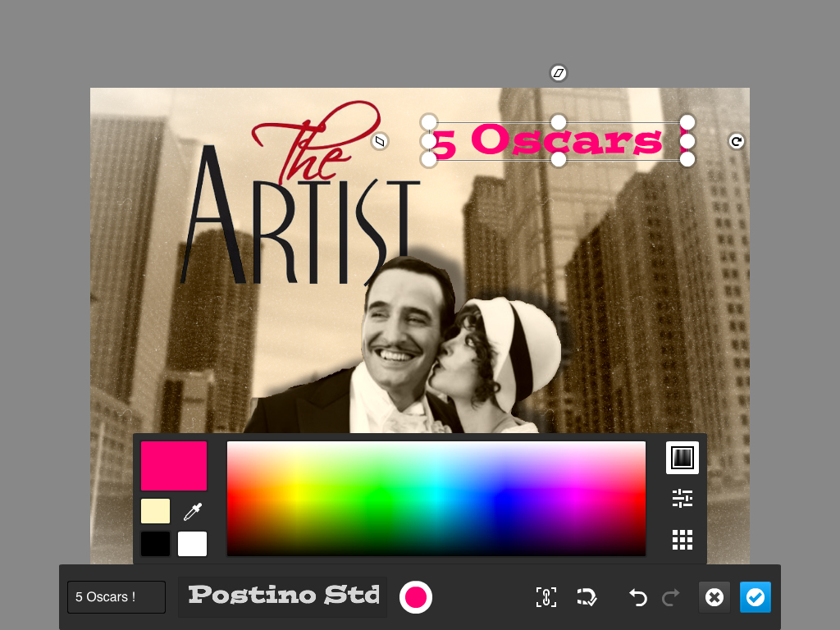Click the red 'The' script text
This screenshot has width=840, height=630.
(x=316, y=142)
